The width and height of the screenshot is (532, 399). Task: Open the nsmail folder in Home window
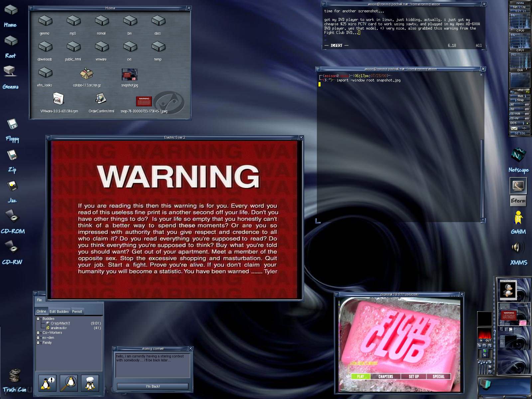click(102, 21)
